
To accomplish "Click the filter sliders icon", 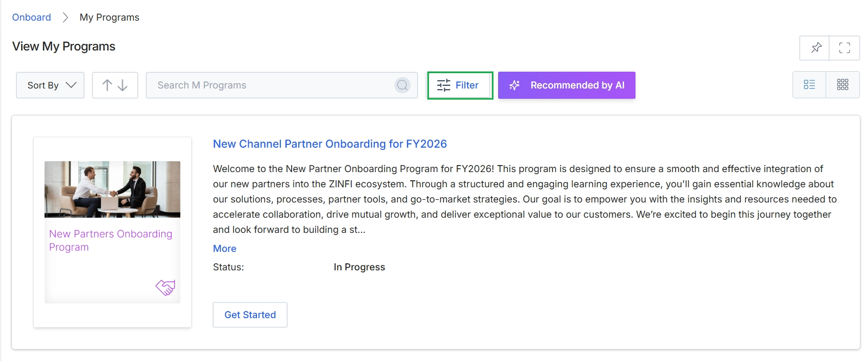I will click(444, 85).
